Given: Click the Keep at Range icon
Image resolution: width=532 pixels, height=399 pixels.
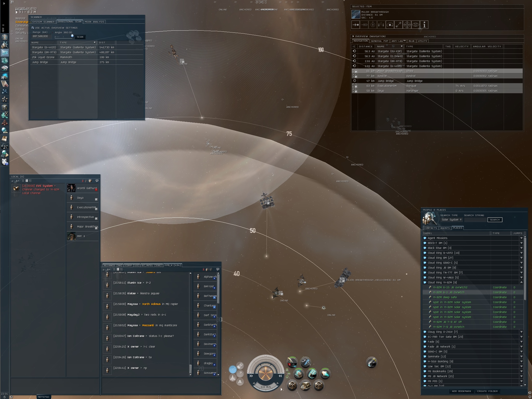Looking at the screenshot, I should (398, 25).
